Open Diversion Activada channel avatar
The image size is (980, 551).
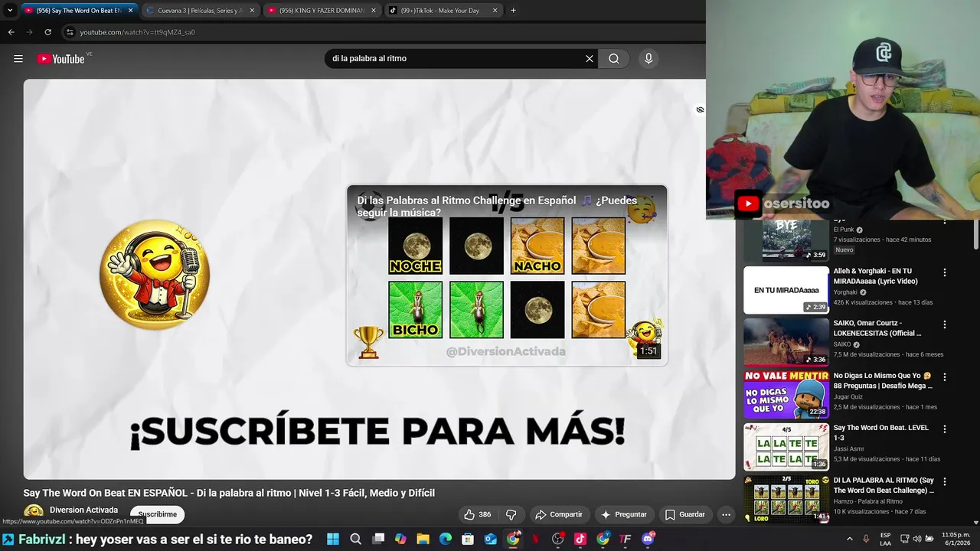[x=34, y=513]
